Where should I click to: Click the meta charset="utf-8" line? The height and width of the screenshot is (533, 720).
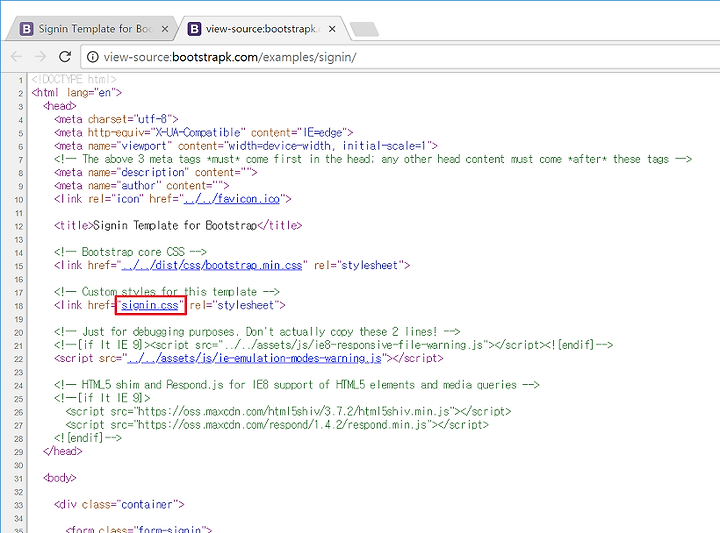116,119
